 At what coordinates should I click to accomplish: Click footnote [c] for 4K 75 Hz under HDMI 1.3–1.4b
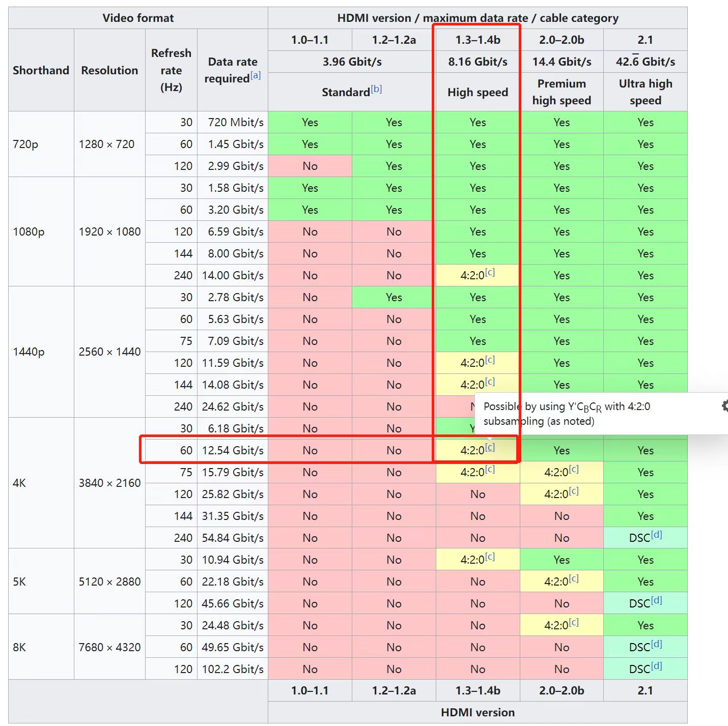point(490,469)
